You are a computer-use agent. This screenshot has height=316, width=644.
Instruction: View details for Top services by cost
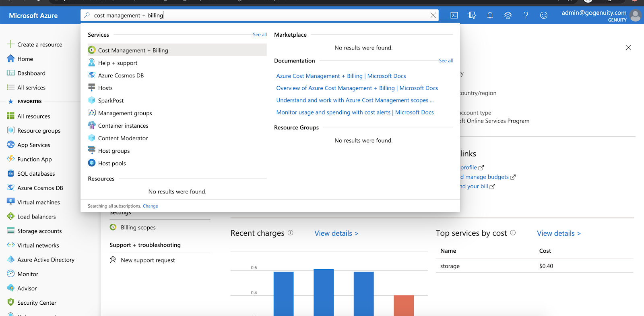(x=559, y=233)
